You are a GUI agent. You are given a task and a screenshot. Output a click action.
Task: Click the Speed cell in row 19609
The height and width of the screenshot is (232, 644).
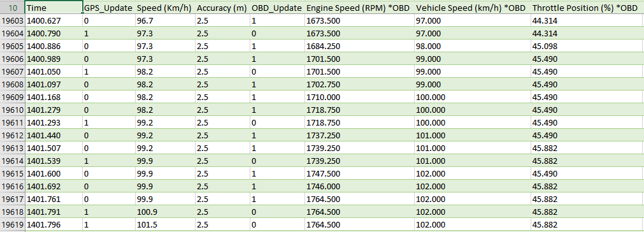[165, 98]
